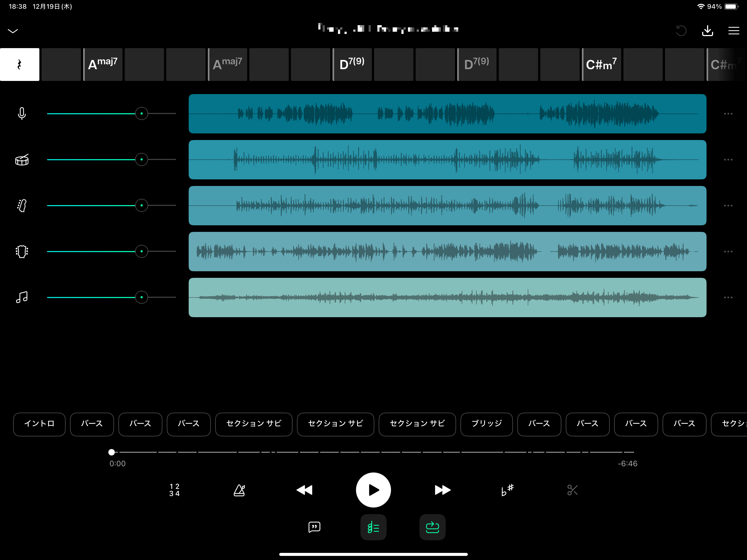Jump to the バース right after ブリッジ
This screenshot has width=747, height=560.
[x=539, y=424]
